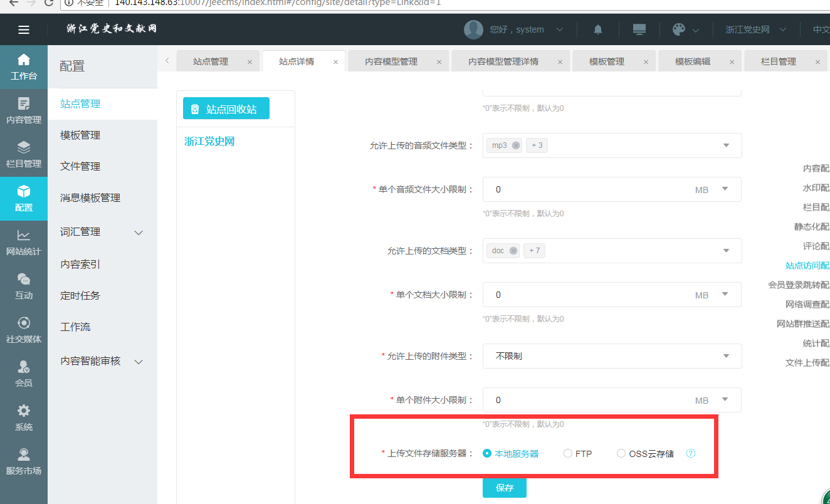Switch to the 模板管理 tab
The width and height of the screenshot is (830, 504).
(606, 61)
